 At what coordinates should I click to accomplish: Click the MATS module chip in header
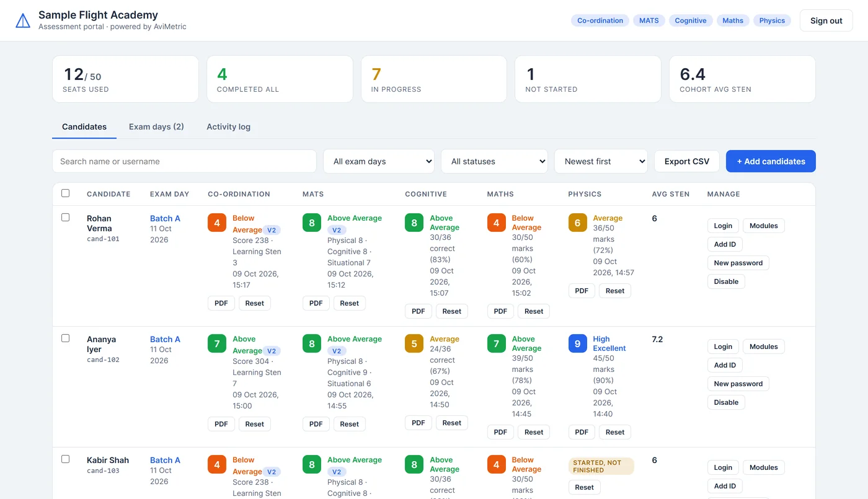point(649,20)
